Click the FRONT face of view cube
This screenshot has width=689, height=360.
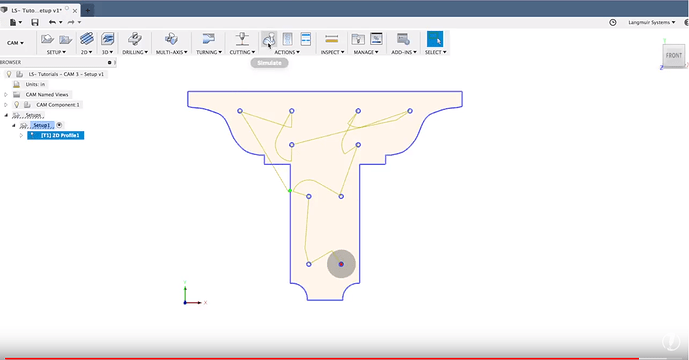point(674,56)
